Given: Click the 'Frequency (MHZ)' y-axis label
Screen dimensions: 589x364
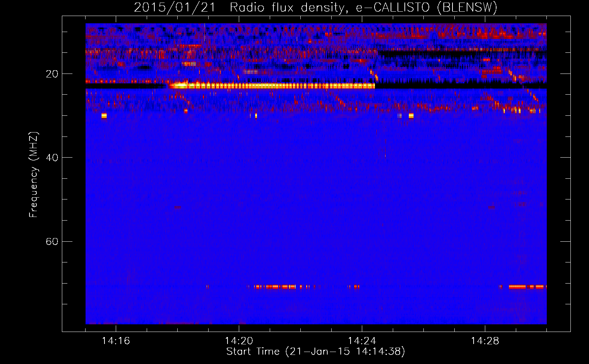Looking at the screenshot, I should click(x=33, y=175).
